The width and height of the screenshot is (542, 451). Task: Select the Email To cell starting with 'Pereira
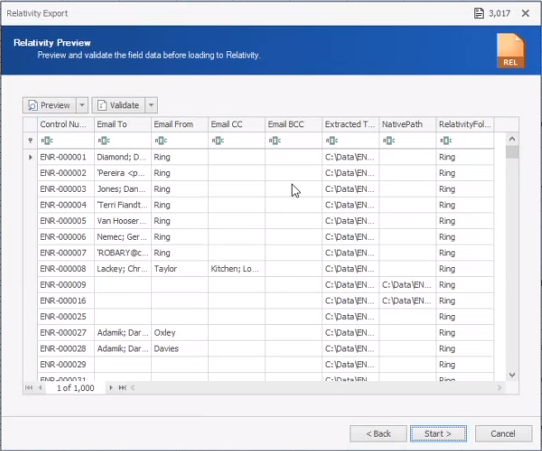click(x=123, y=173)
